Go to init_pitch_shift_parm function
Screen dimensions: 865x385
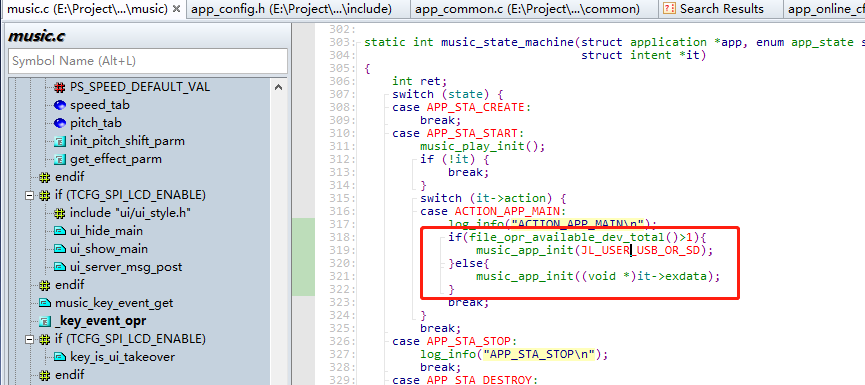click(127, 141)
